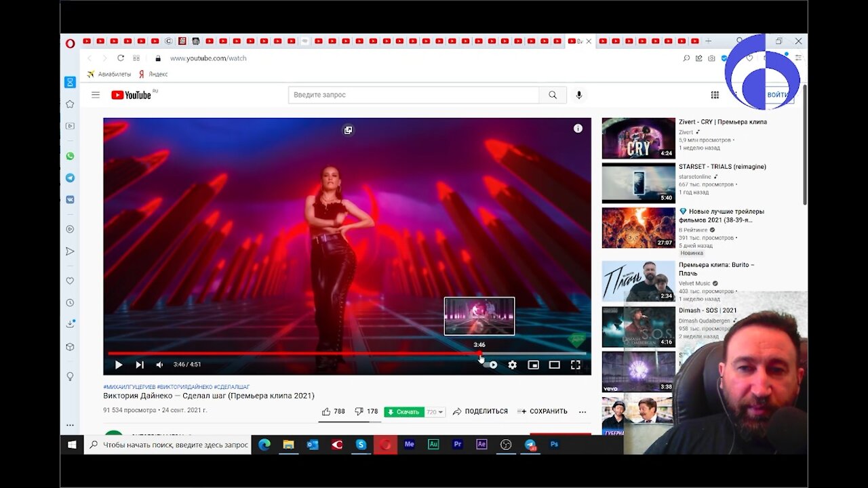Open the Яндекс bookmark
The width and height of the screenshot is (868, 488).
153,74
